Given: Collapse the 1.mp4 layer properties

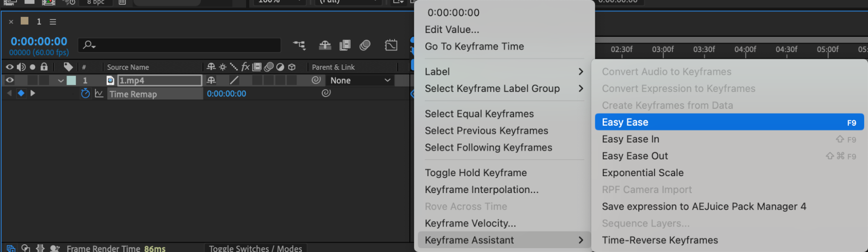Looking at the screenshot, I should pos(61,81).
